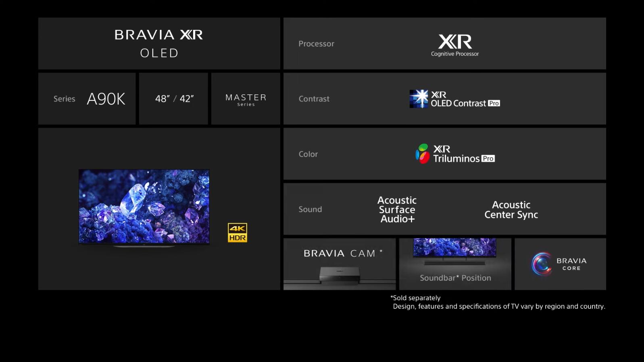Click the XR OLED Contrast Pro starburst icon

click(x=419, y=99)
